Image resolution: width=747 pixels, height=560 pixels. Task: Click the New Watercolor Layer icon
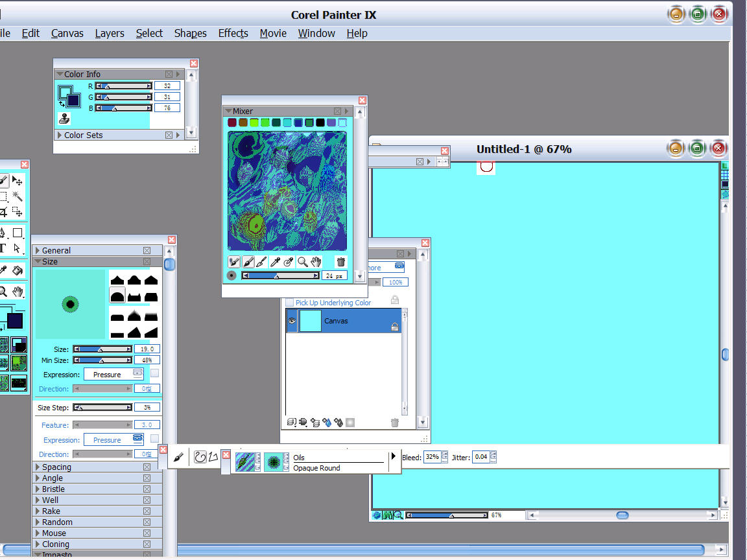[327, 423]
